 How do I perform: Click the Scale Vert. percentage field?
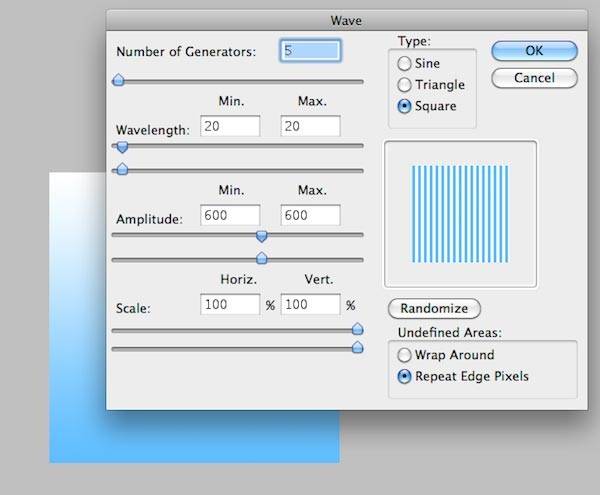(x=311, y=304)
